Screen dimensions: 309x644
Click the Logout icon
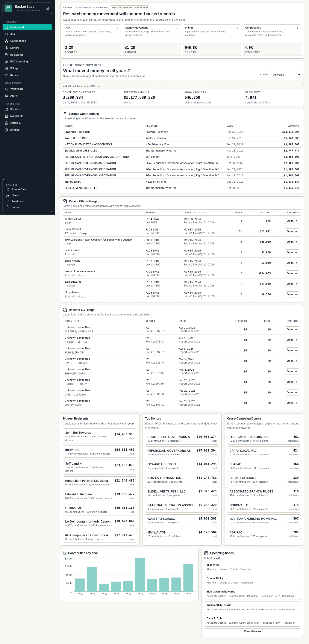8,207
